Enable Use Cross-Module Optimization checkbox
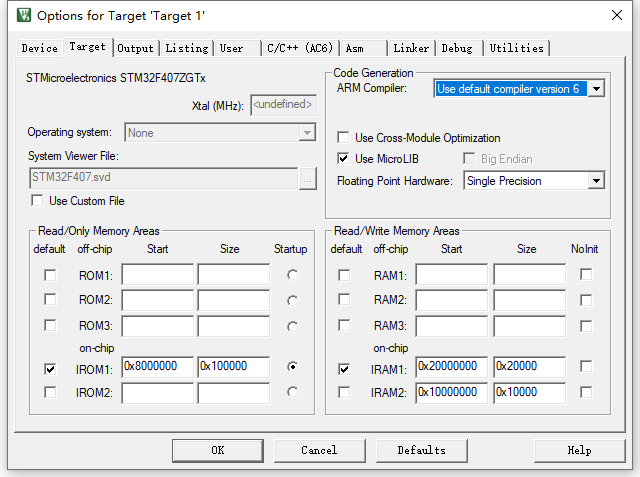Viewport: 640px width, 477px height. [344, 138]
